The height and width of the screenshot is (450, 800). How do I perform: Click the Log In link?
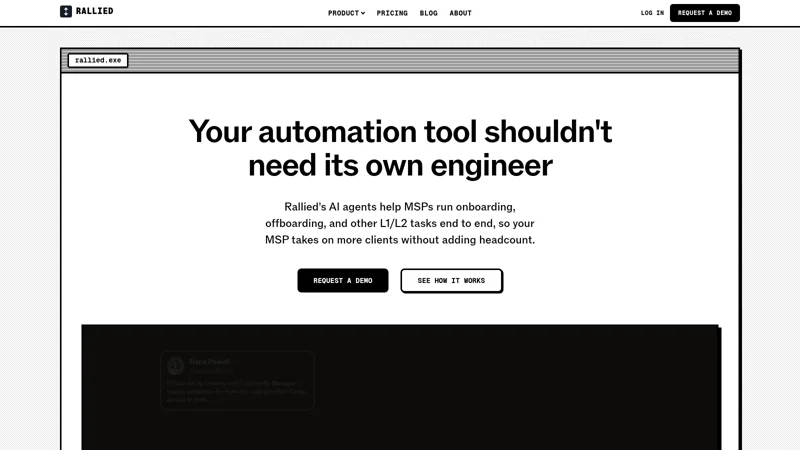(x=652, y=13)
